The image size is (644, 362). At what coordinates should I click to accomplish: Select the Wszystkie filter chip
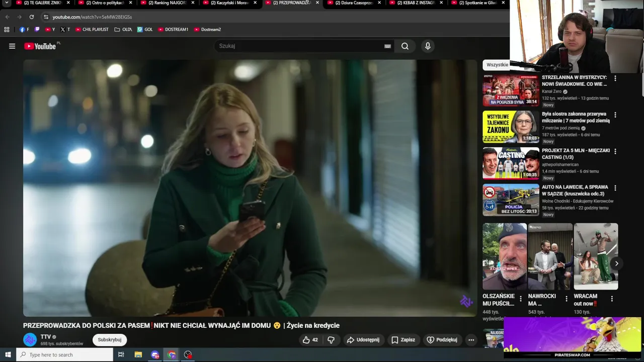(x=497, y=65)
